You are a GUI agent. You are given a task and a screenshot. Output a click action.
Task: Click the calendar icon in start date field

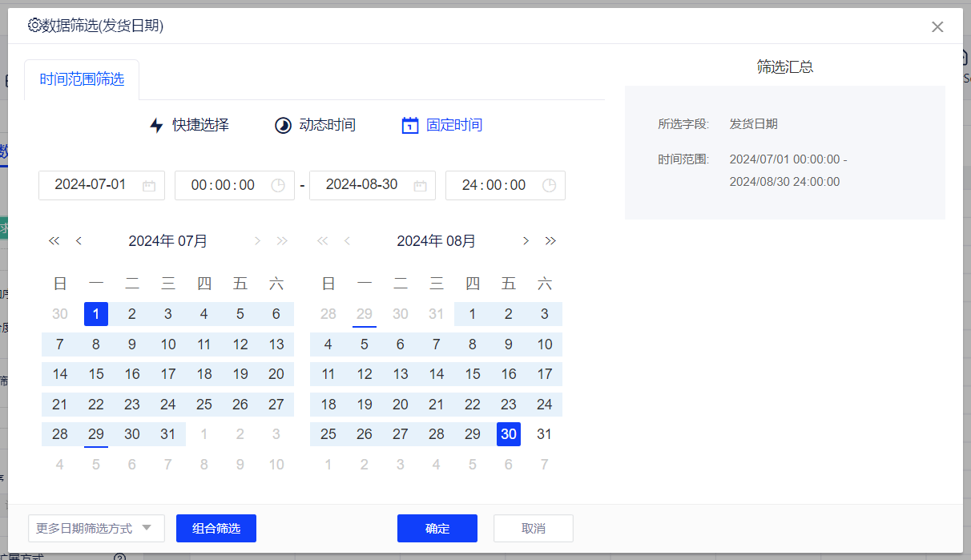[x=148, y=186]
